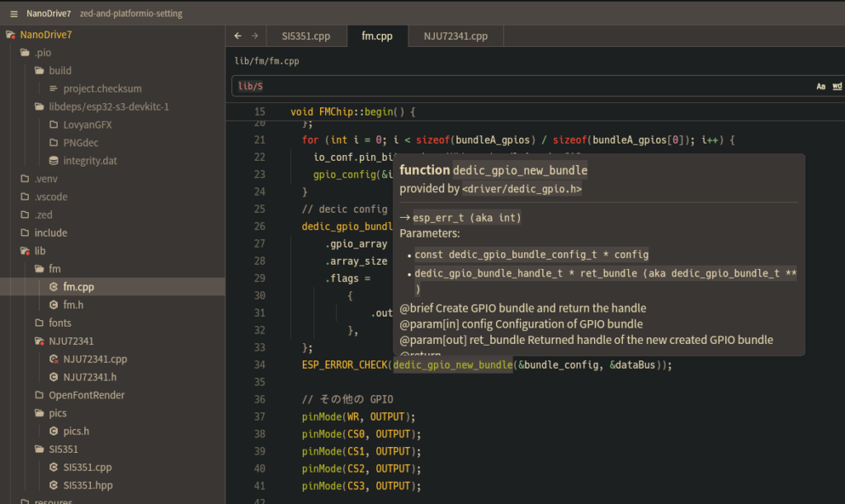
Task: Click into the lib/S search input field
Action: (520, 87)
